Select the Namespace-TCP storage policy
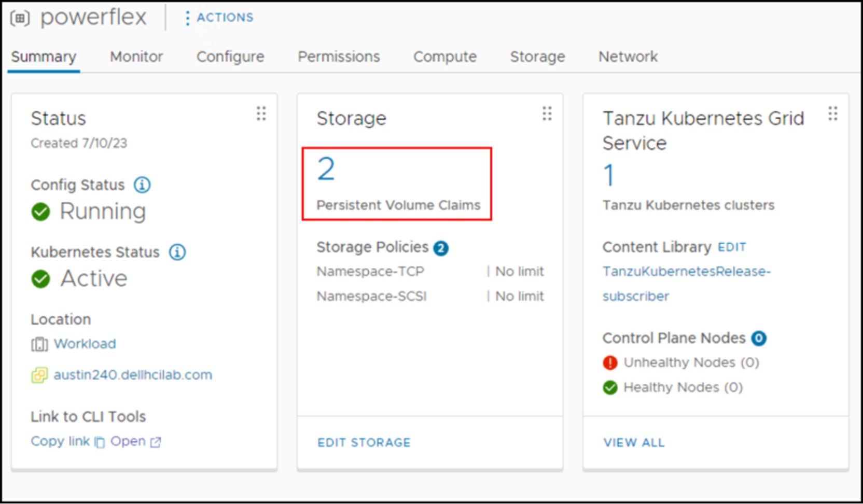Viewport: 863px width, 504px height. [370, 271]
